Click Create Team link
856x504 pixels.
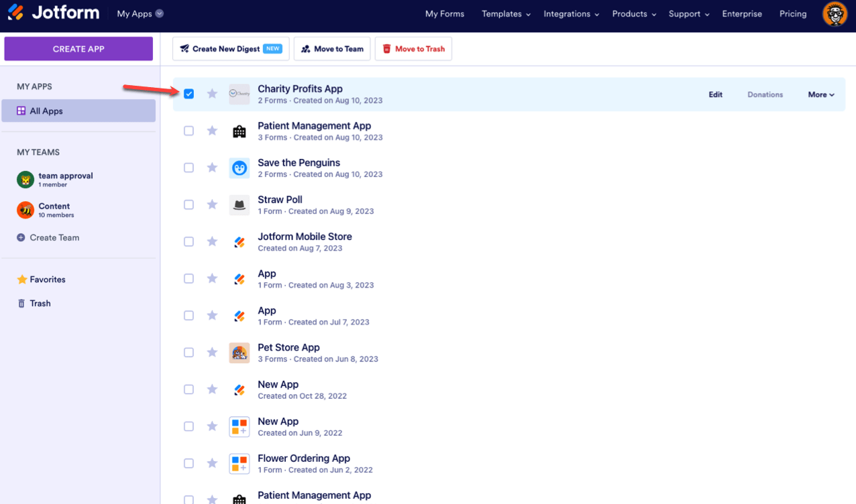pos(48,237)
